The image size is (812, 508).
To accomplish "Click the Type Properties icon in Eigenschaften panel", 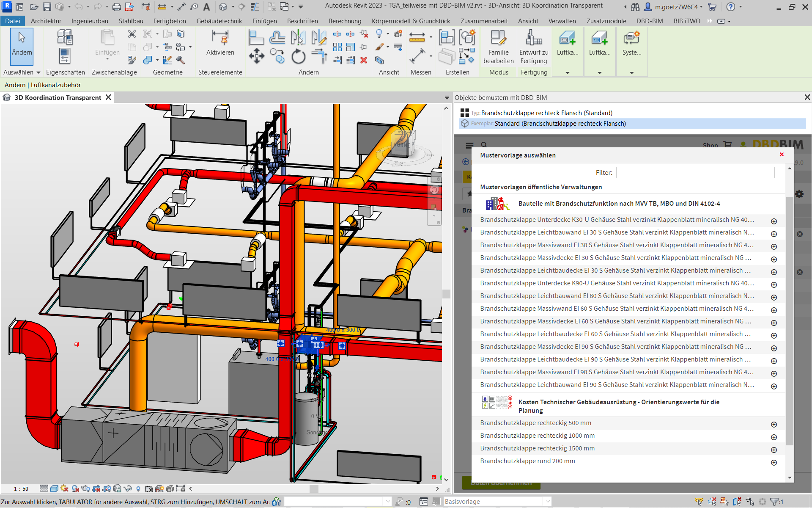I will pos(65,37).
